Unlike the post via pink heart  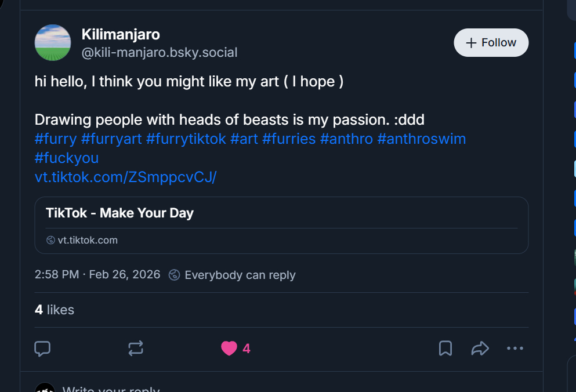pyautogui.click(x=229, y=349)
